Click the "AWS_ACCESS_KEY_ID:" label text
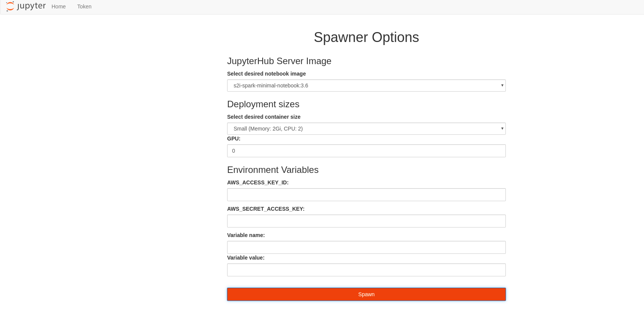The width and height of the screenshot is (644, 334). (x=258, y=182)
